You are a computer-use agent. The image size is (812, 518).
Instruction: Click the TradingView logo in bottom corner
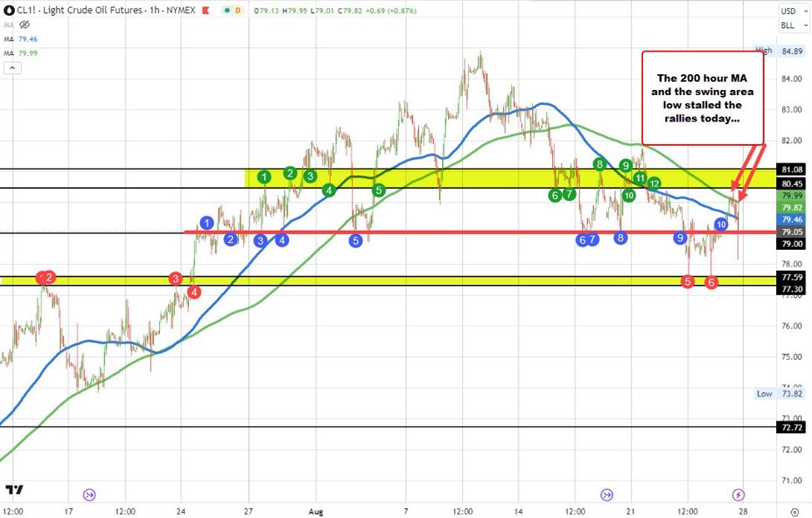click(x=12, y=490)
